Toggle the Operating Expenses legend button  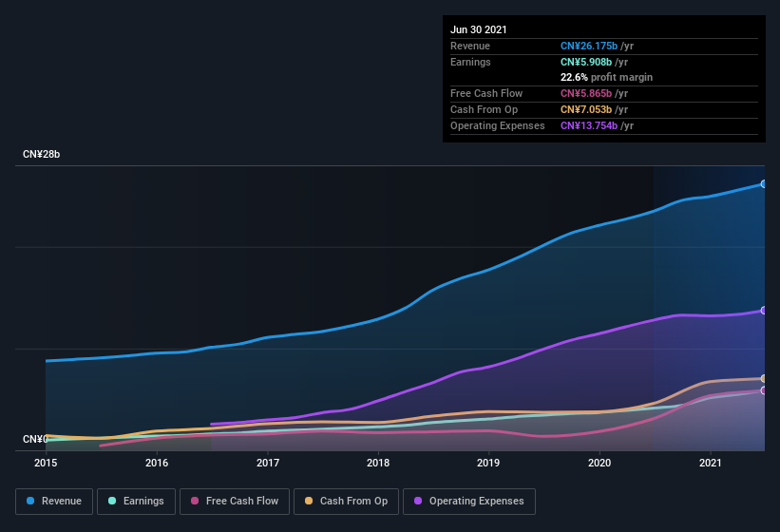(x=469, y=502)
